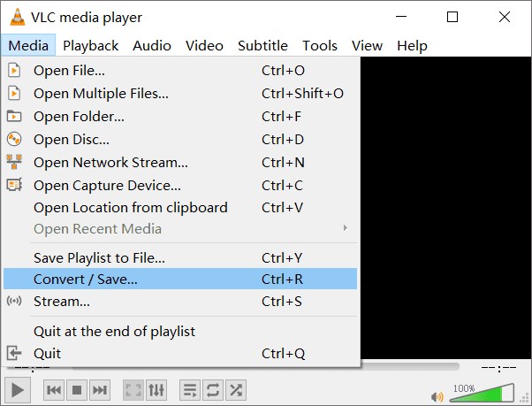This screenshot has height=406, width=532.
Task: Adjust the volume slider at 100%
Action: (482, 393)
